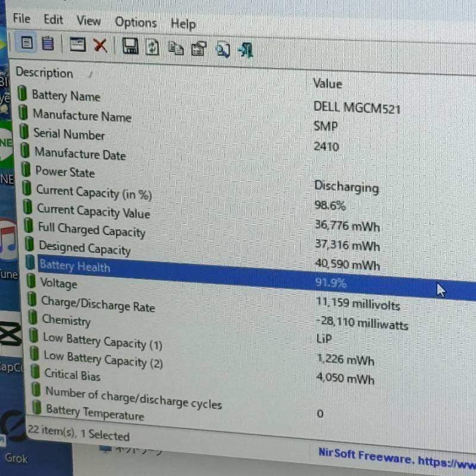Click the Refresh toolbar icon
The height and width of the screenshot is (476, 476).
[x=152, y=48]
